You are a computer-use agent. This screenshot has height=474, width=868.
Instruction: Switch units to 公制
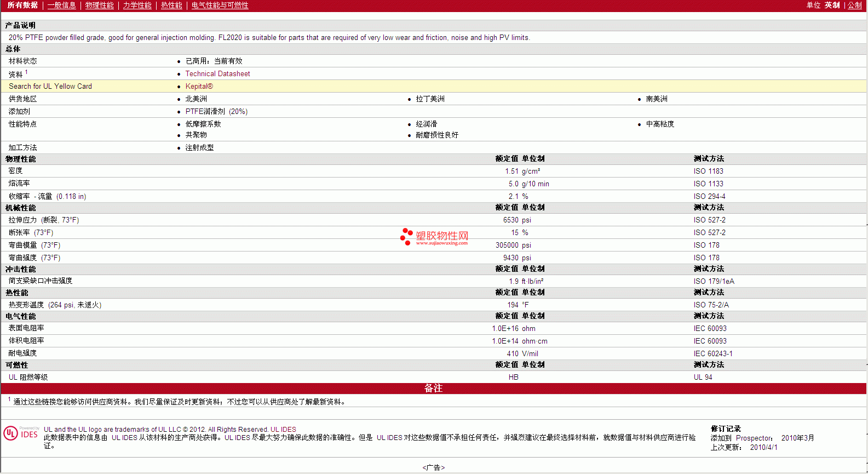point(855,5)
